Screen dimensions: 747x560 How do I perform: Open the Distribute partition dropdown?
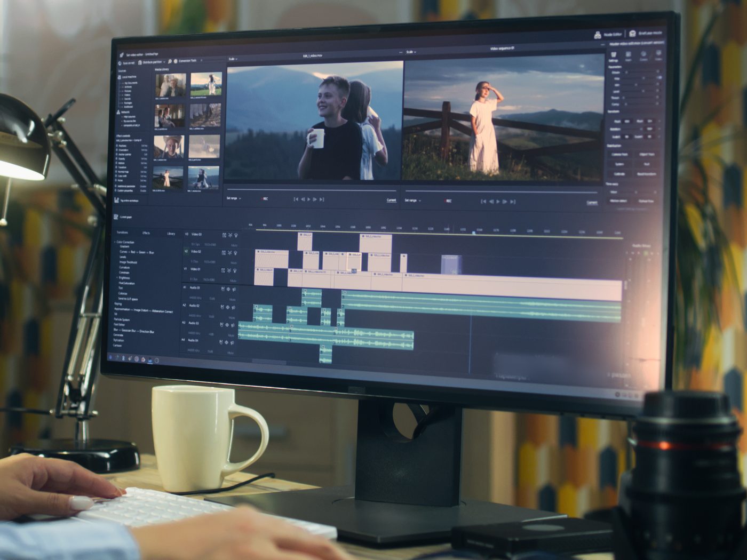152,62
